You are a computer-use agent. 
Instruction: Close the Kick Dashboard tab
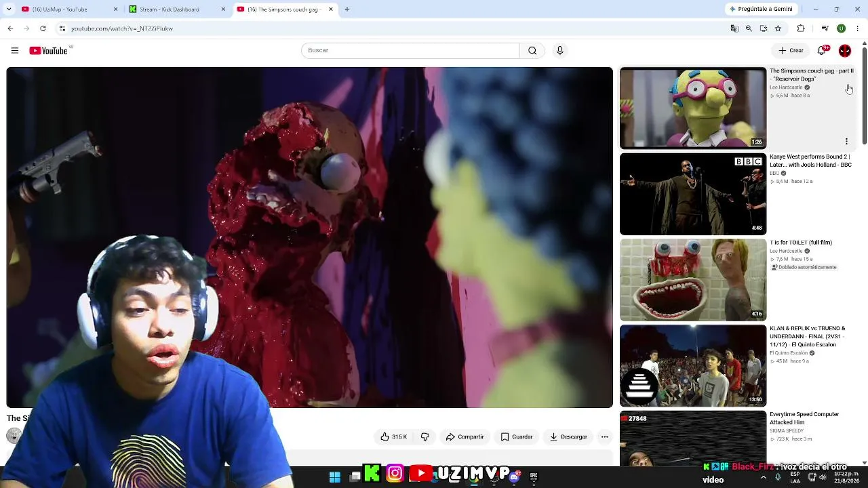223,9
